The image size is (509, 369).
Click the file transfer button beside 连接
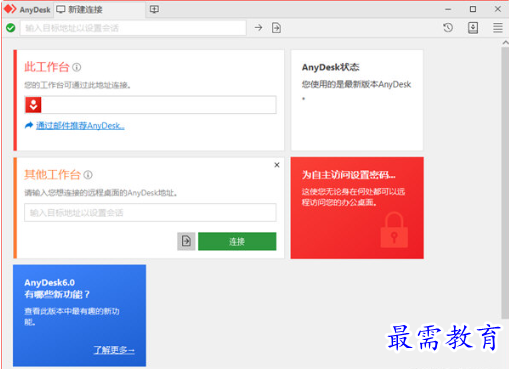coord(186,241)
